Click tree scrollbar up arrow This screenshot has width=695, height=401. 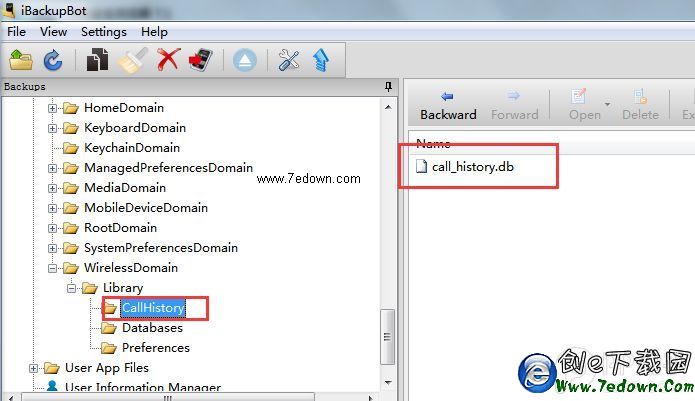388,107
